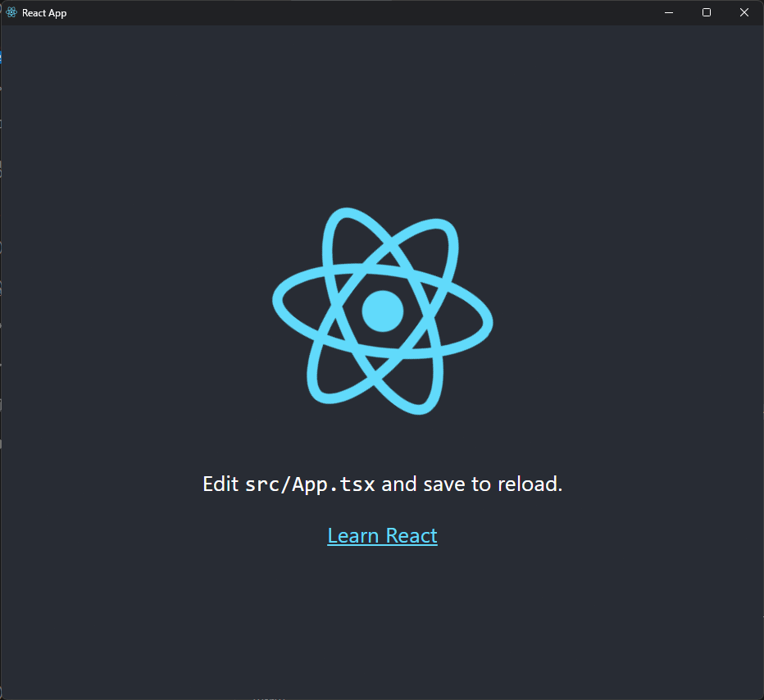
Task: Click the "src/App.tsx" code text
Action: click(x=311, y=484)
